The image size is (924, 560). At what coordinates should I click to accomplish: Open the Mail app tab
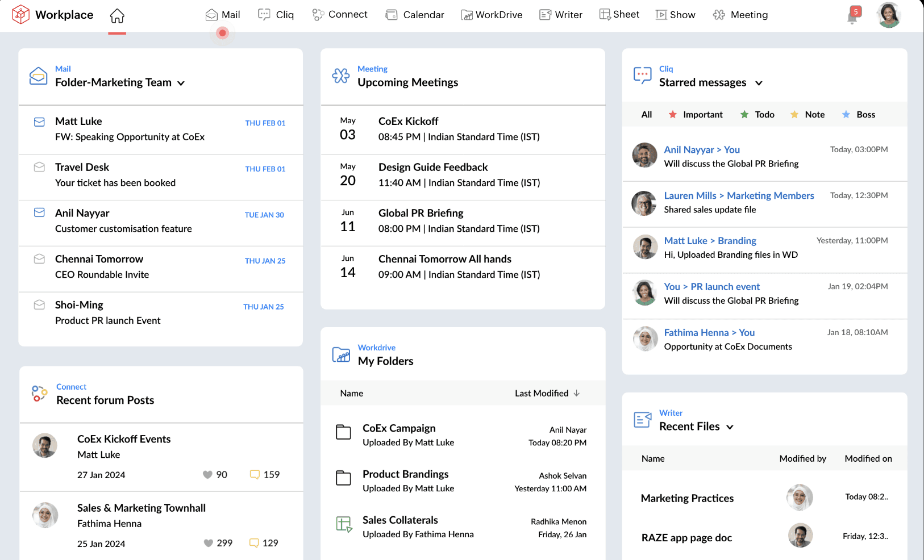pyautogui.click(x=223, y=15)
